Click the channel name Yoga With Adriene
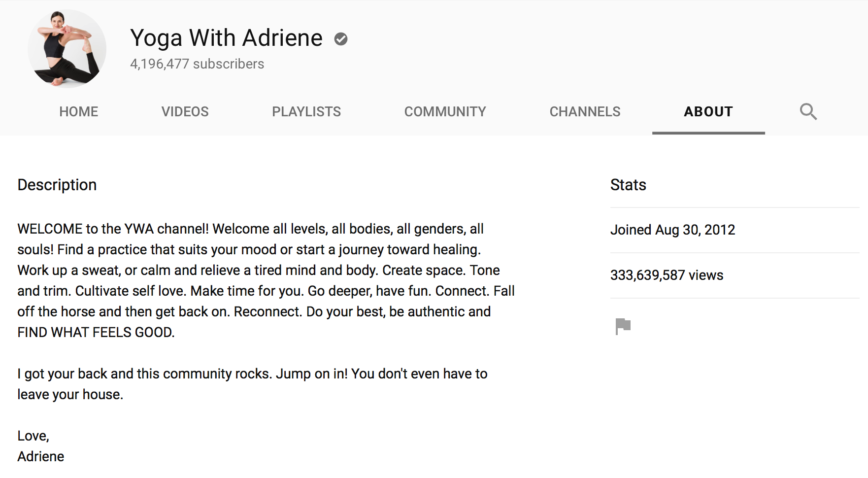The image size is (868, 478). (226, 38)
